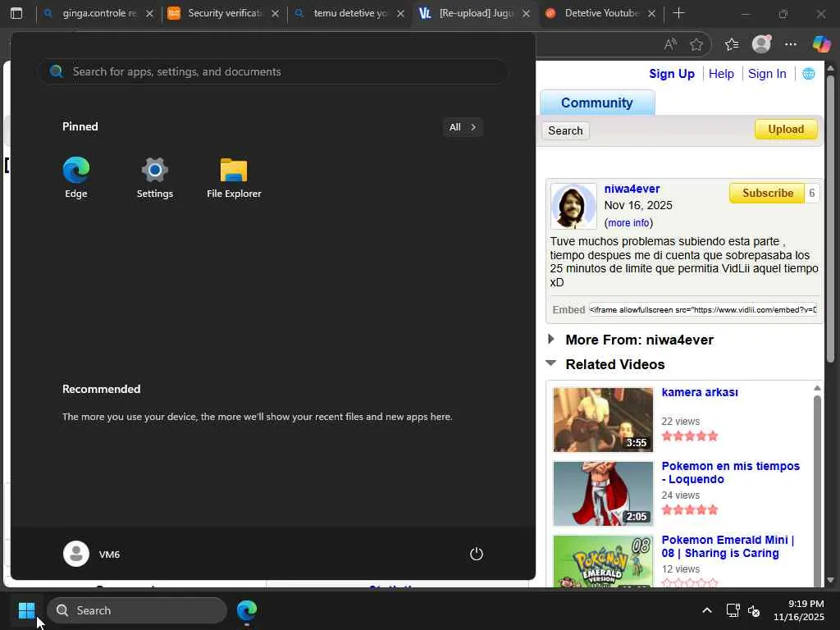The image size is (840, 630).
Task: Open a new browser tab
Action: (x=678, y=13)
